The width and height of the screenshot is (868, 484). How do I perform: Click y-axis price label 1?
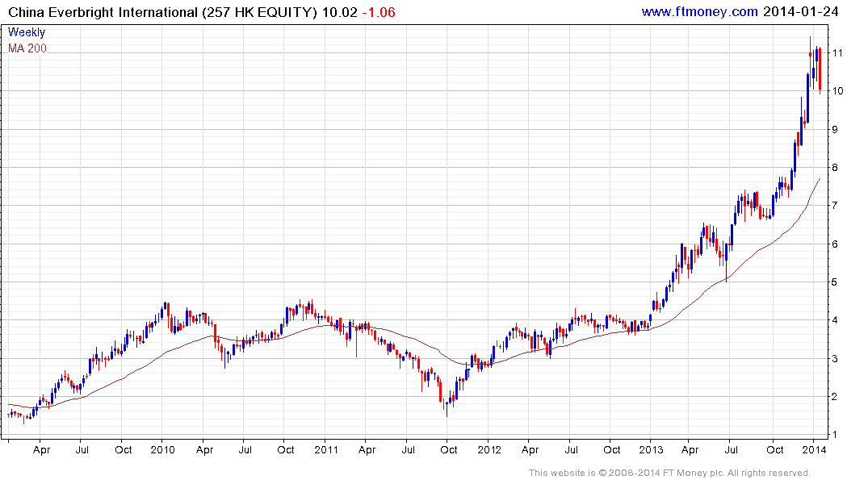836,435
